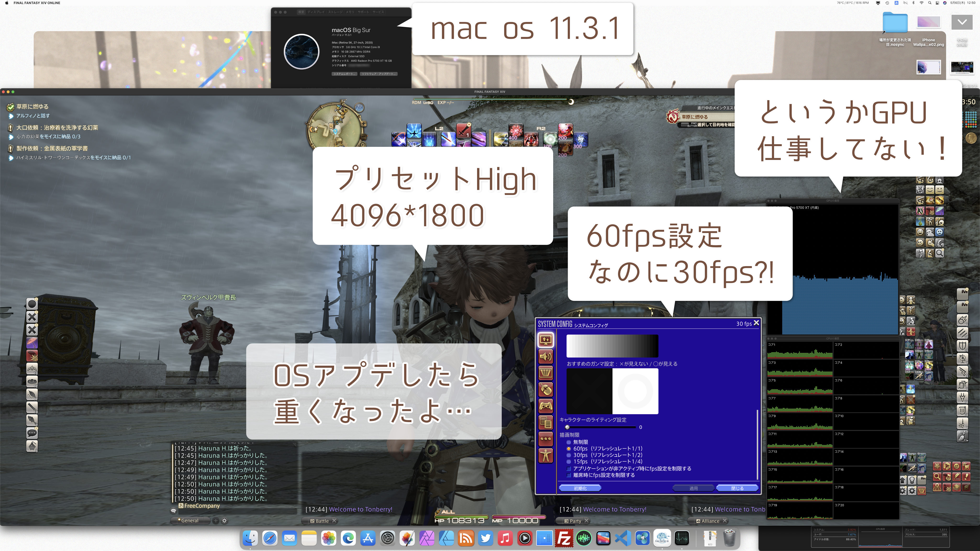The height and width of the screenshot is (551, 980).
Task: Click character lighting slider handle
Action: click(567, 427)
